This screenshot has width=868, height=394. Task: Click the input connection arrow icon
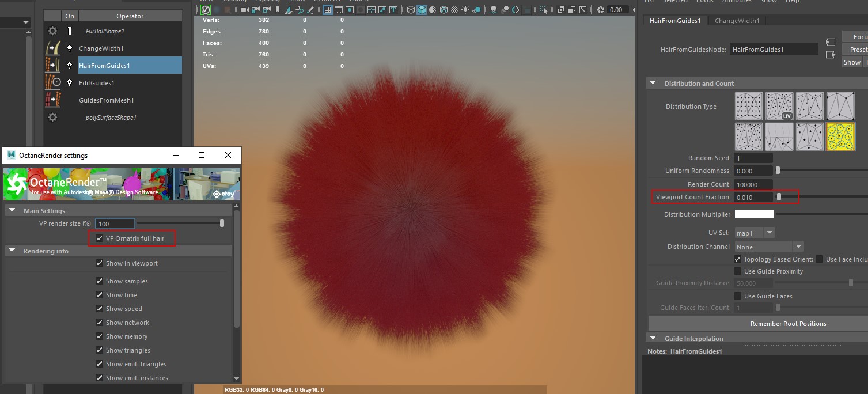pos(830,43)
